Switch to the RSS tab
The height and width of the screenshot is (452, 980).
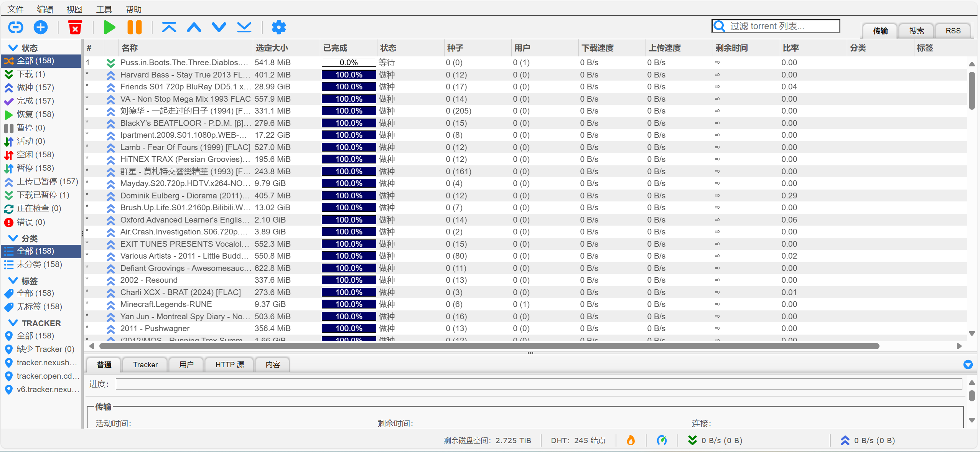pos(953,31)
